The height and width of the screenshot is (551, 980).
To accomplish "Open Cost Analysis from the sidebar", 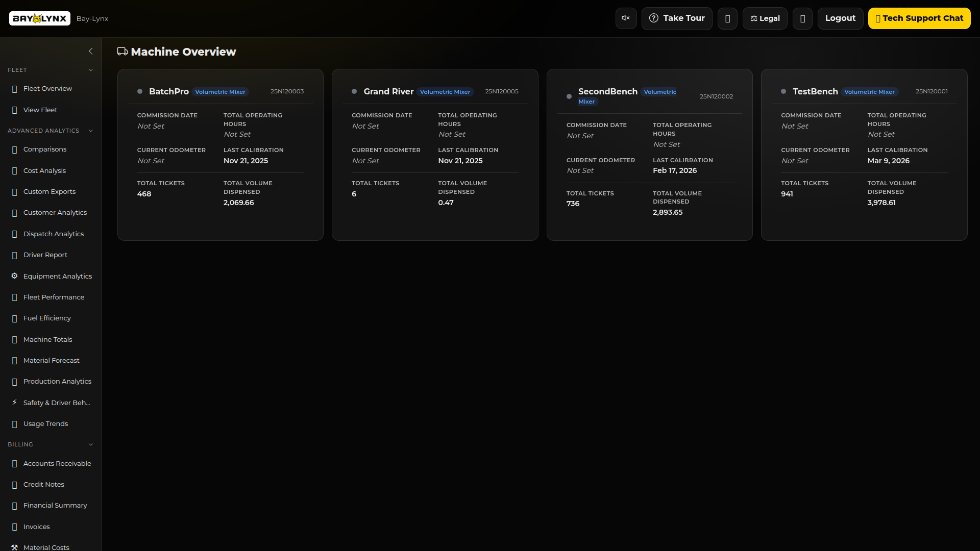I will 44,170.
